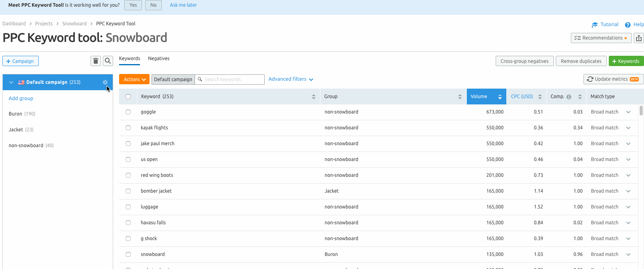Tick the bomber jacket checkbox
644x269 pixels.
128,191
